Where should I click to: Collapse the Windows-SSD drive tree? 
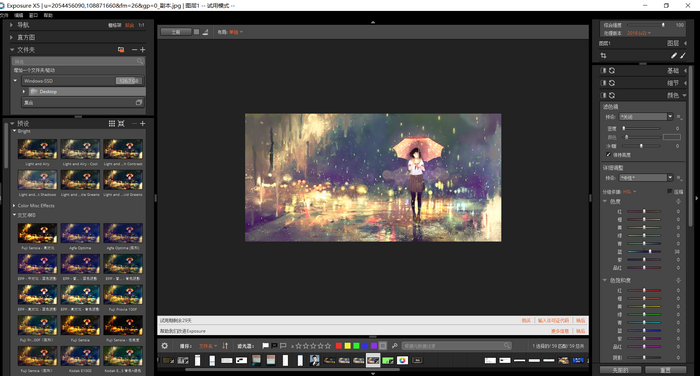click(15, 81)
